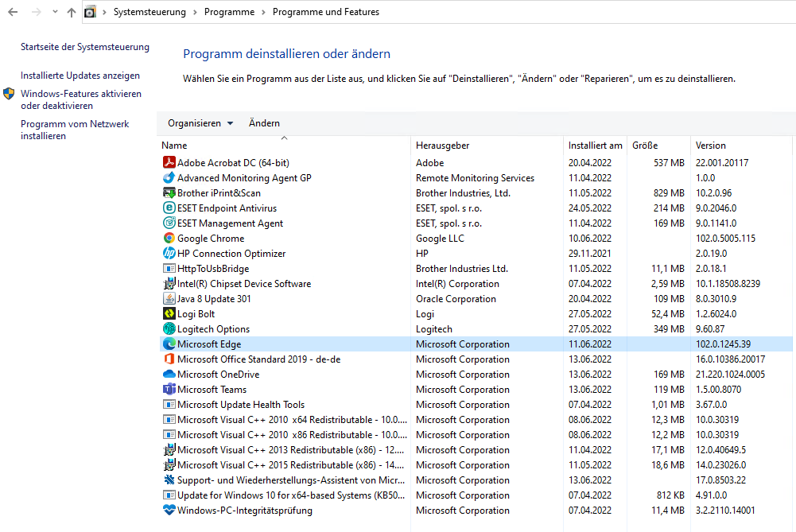Viewport: 796px width, 532px height.
Task: Navigate to Programme via the breadcrumb
Action: coord(227,11)
